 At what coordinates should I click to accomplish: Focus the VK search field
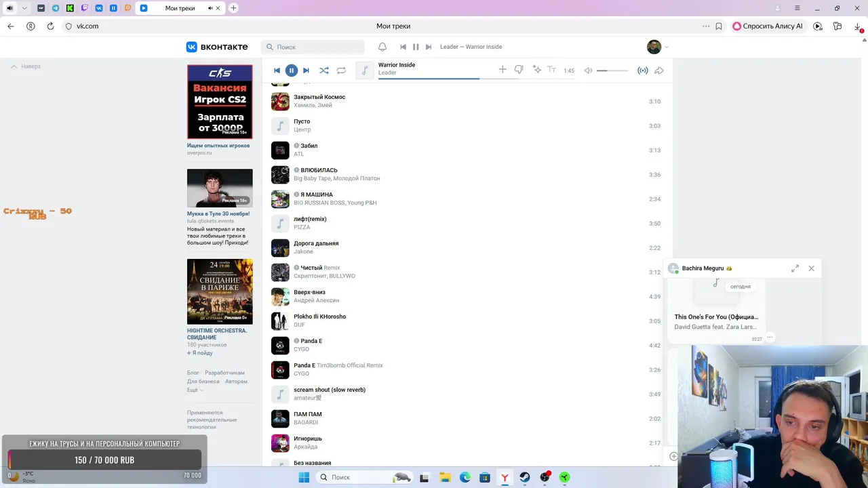(x=313, y=47)
